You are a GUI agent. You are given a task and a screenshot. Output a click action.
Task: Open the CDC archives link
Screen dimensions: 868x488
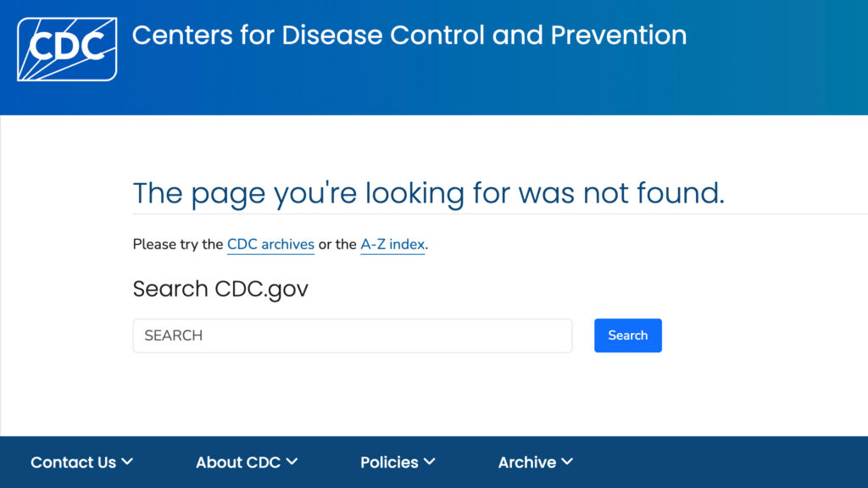[270, 245]
